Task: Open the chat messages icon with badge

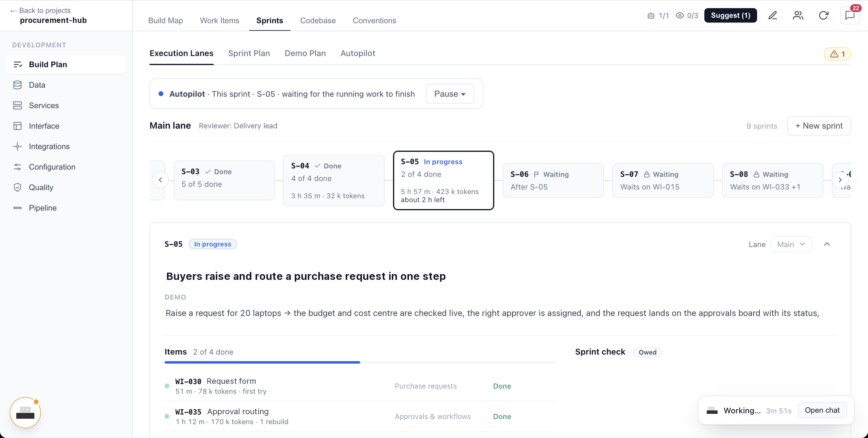Action: tap(850, 15)
